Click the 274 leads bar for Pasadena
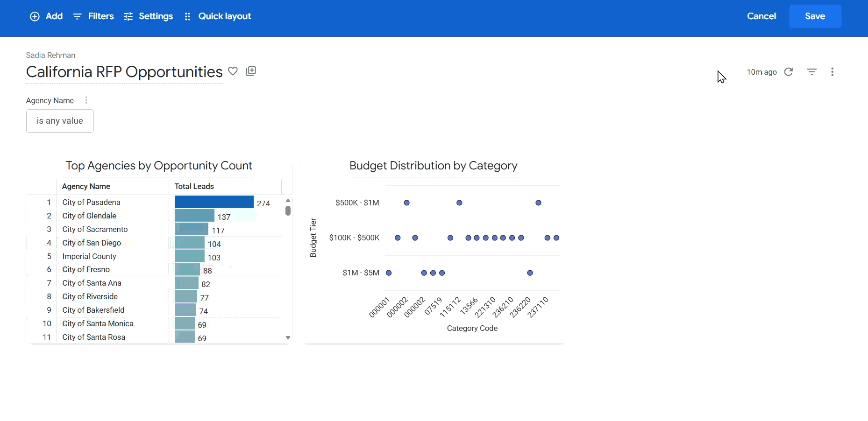 tap(214, 202)
